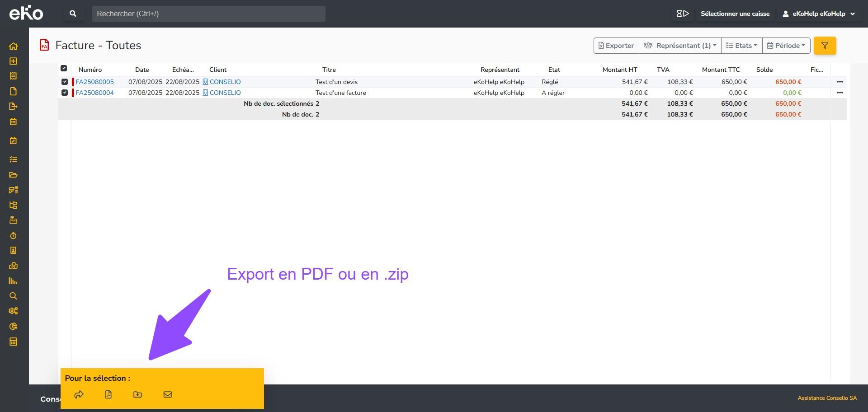Send selected invoices by email envelope icon
The image size is (868, 412).
tap(167, 394)
